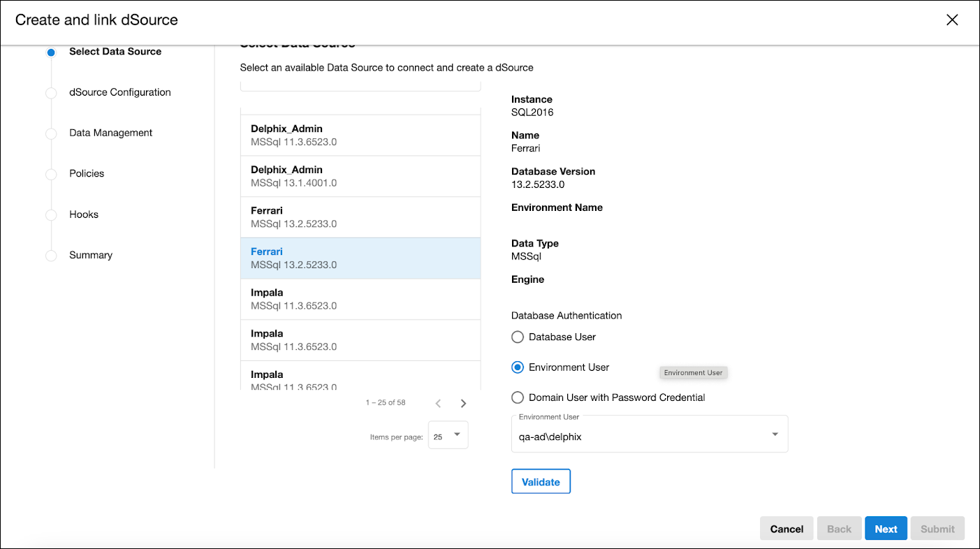Open the Environment User dropdown
Image resolution: width=980 pixels, height=549 pixels.
(x=649, y=436)
